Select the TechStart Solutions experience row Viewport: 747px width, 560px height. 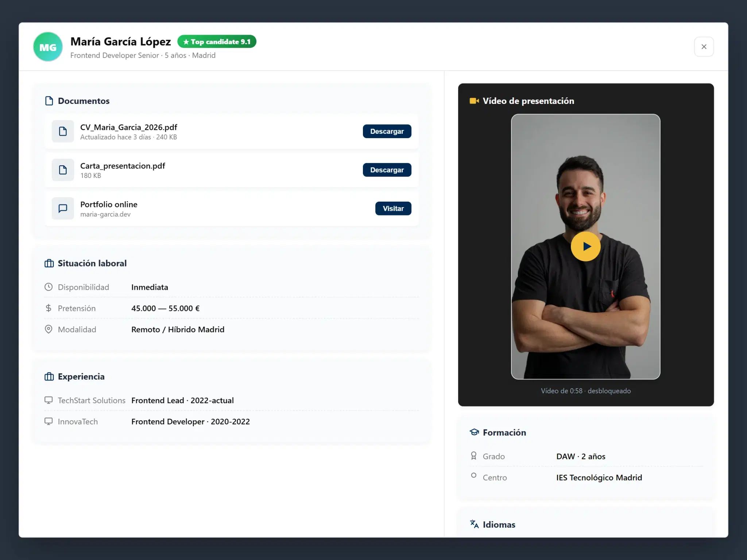232,400
